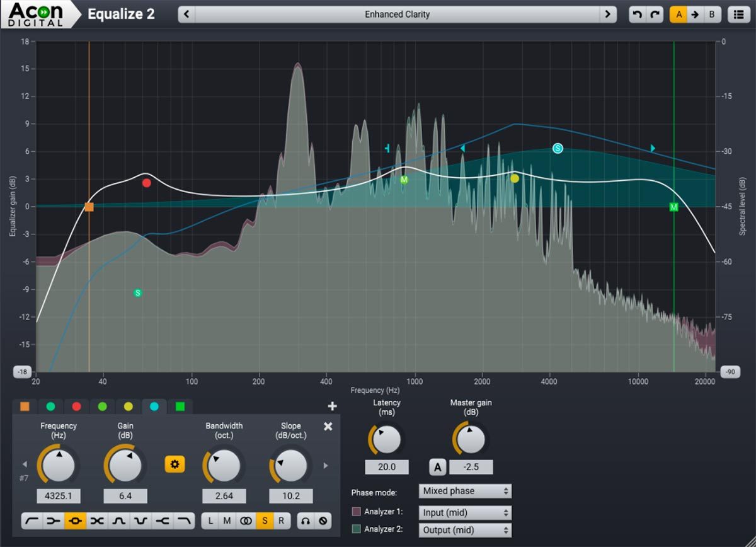Select the low shelf filter type
This screenshot has width=756, height=547.
click(x=54, y=521)
